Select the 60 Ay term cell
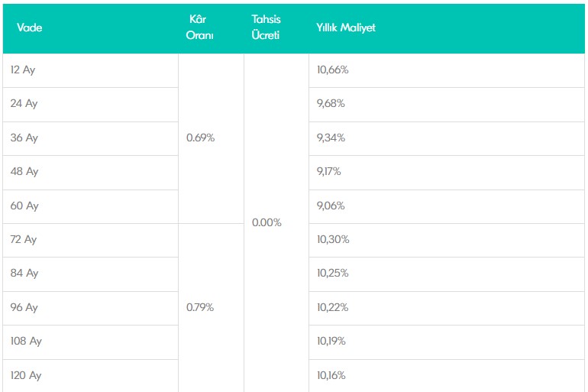The height and width of the screenshot is (392, 588). [90, 206]
